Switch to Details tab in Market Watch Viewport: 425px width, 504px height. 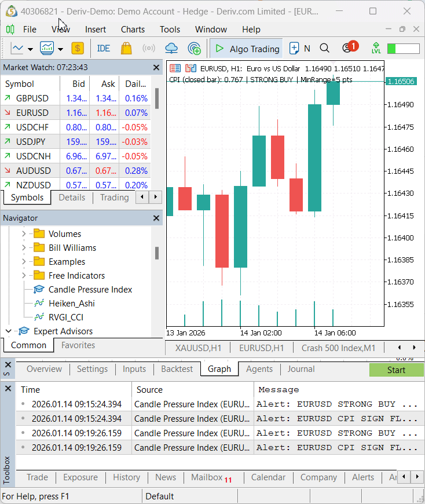pos(72,198)
